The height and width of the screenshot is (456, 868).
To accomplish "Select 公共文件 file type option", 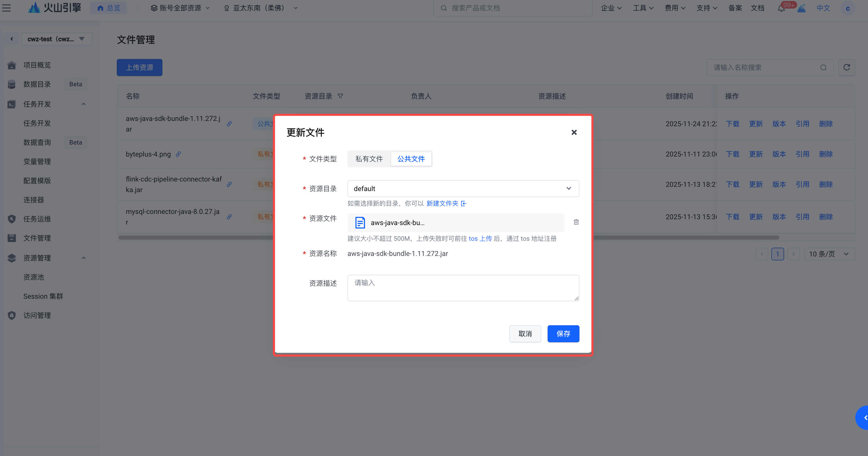I will 411,159.
